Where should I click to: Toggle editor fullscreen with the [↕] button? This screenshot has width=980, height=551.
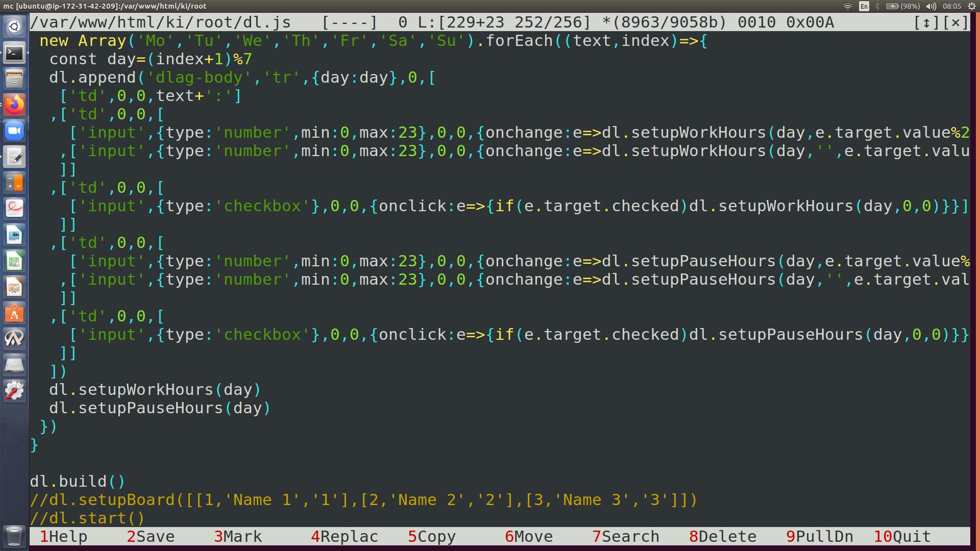(x=926, y=22)
